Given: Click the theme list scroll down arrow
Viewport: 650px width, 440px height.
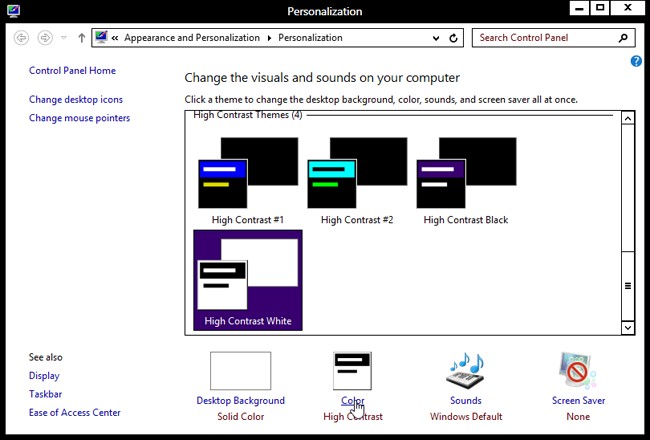Looking at the screenshot, I should 628,328.
